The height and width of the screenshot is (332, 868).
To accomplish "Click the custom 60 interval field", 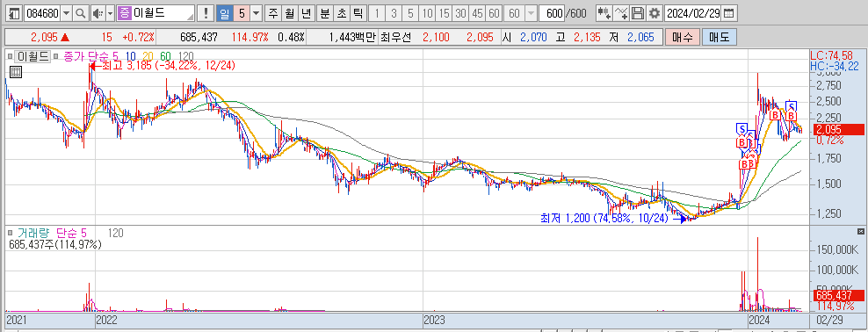I will coord(514,12).
